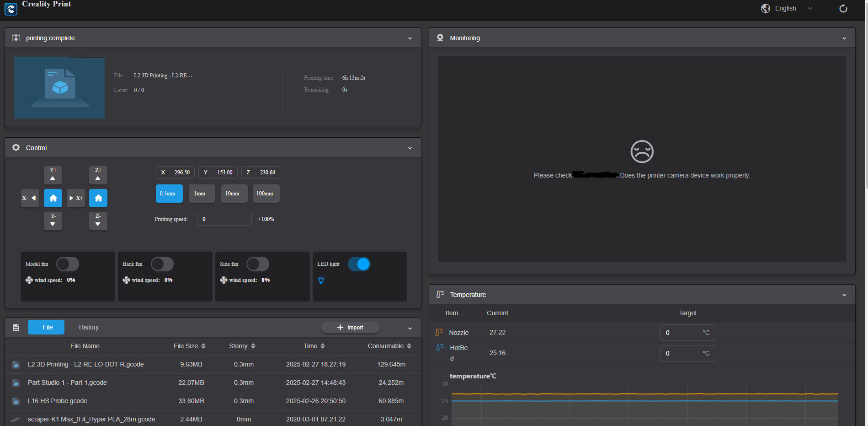Select scraper-K1 Max Hyper PLA gcode file
The image size is (868, 426).
click(213, 419)
